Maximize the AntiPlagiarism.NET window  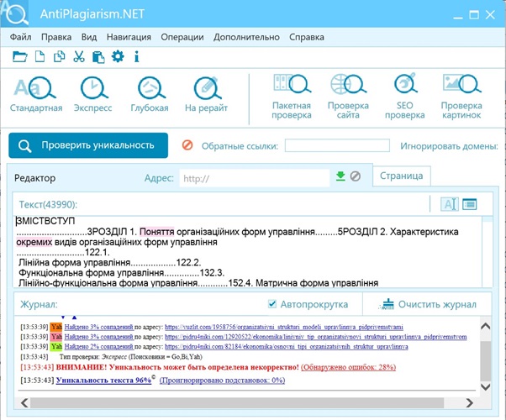pos(474,14)
